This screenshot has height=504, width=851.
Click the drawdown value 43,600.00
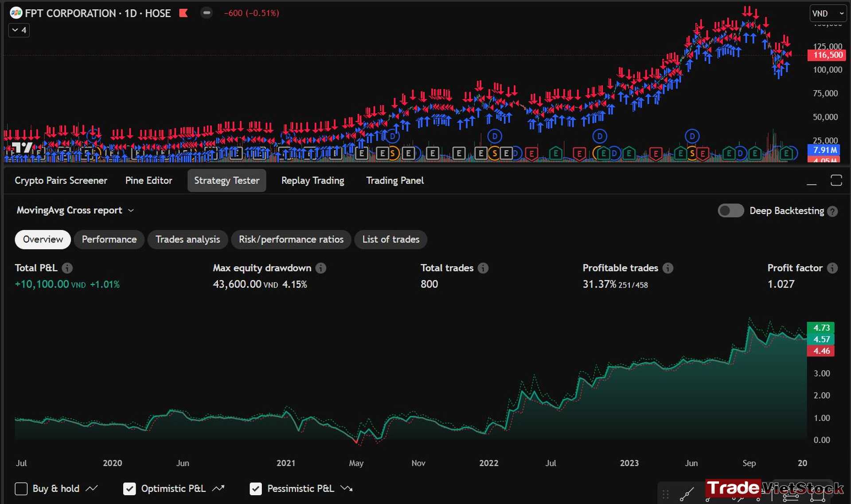pyautogui.click(x=237, y=284)
